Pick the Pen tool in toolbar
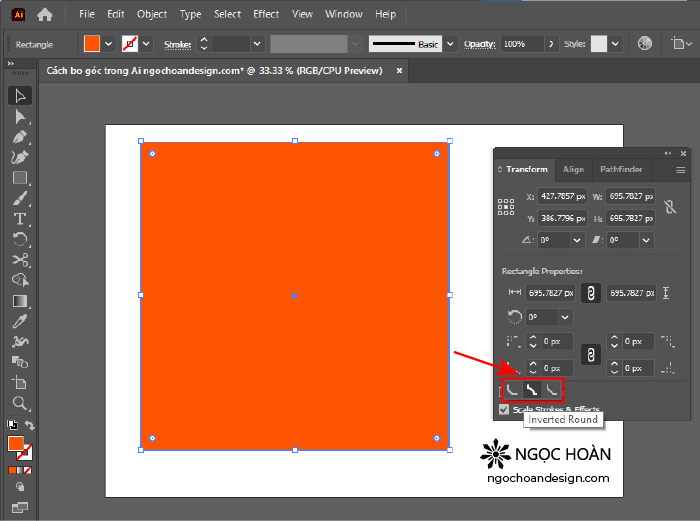Viewport: 700px width, 521px height. (x=20, y=137)
